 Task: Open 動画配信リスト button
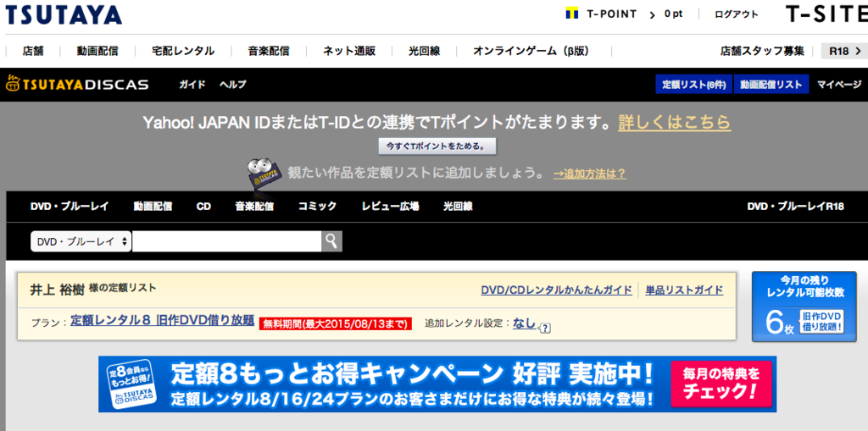point(771,85)
